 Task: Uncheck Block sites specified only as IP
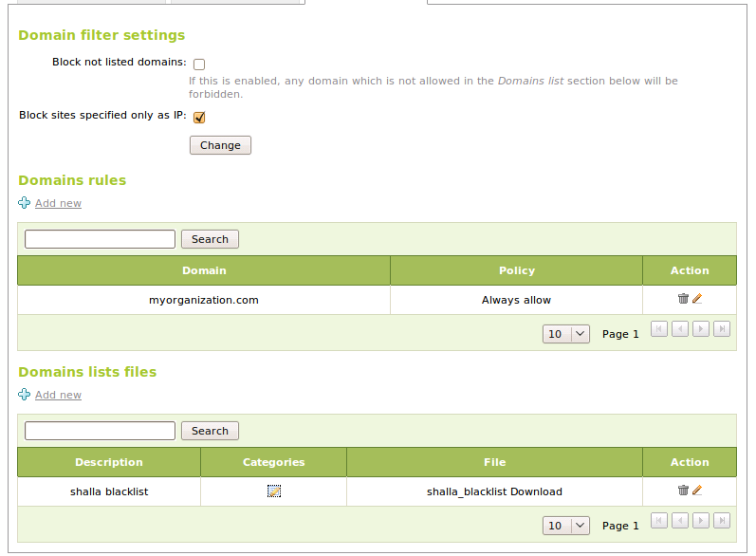click(199, 118)
